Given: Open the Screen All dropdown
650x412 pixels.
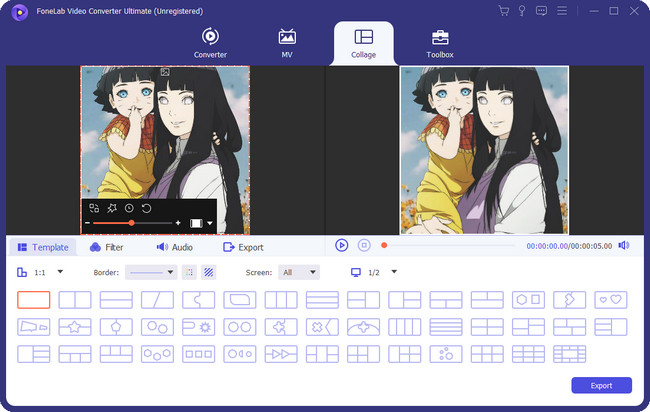Looking at the screenshot, I should click(x=299, y=272).
